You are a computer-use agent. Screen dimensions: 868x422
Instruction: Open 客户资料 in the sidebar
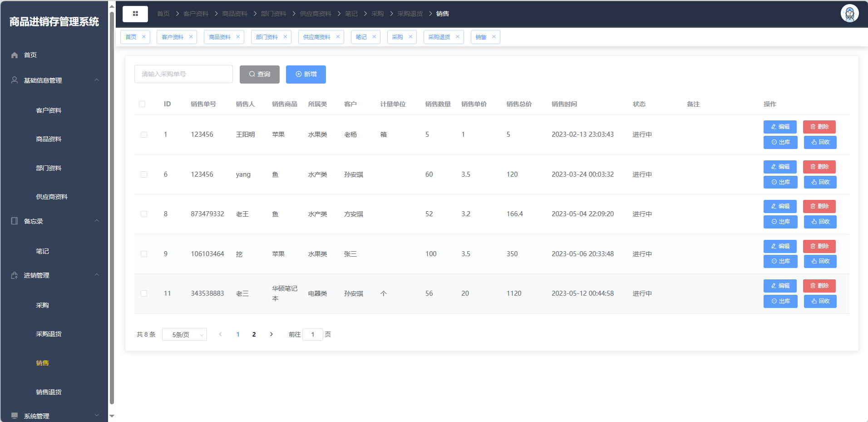click(49, 110)
